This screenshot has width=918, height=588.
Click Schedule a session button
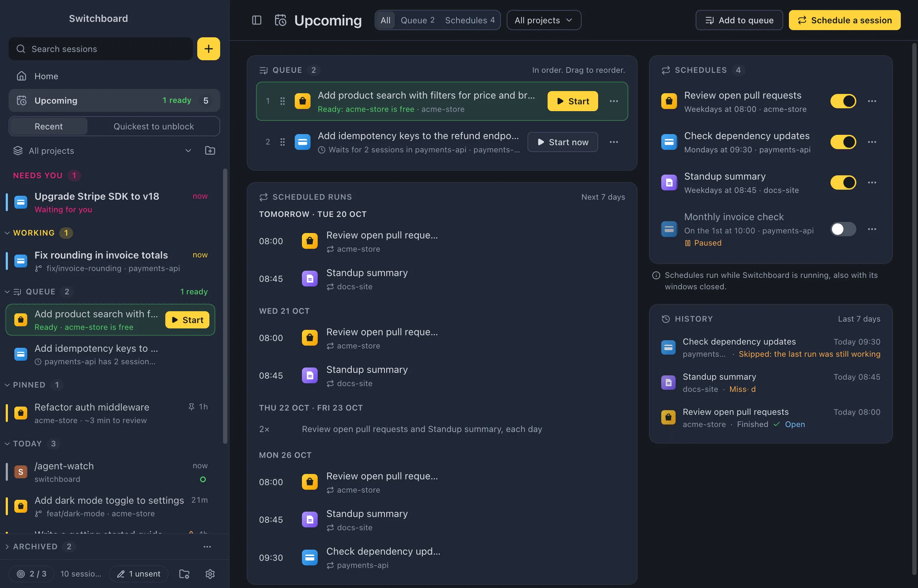(x=845, y=20)
